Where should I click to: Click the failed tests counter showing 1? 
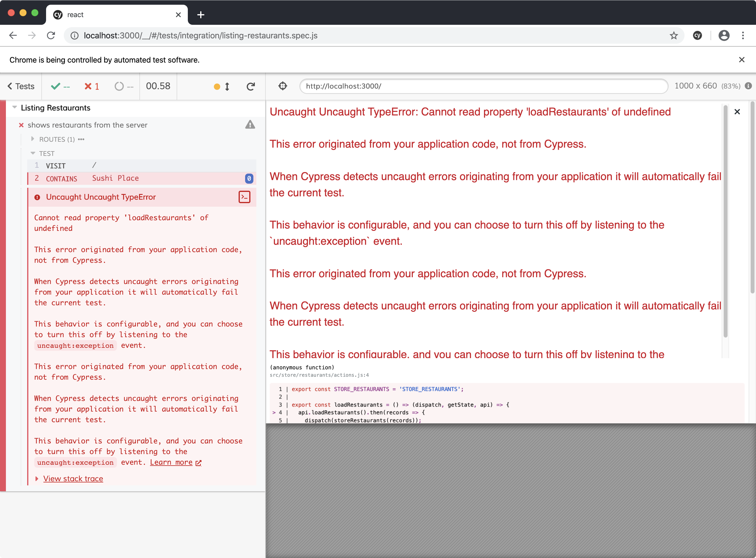(x=92, y=87)
